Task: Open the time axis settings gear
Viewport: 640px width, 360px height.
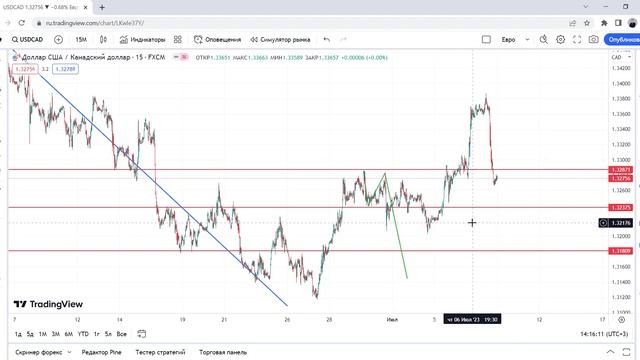Action: [x=621, y=320]
